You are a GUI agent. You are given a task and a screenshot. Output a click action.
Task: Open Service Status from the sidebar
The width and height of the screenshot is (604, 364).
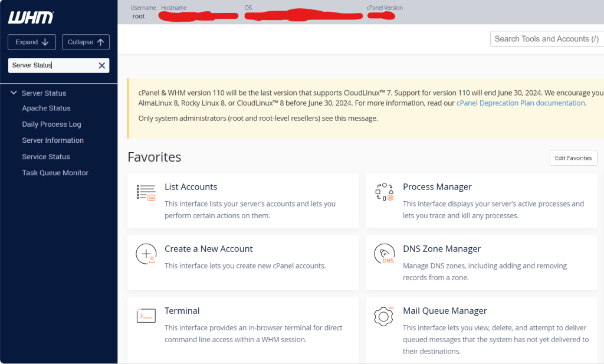[x=46, y=157]
